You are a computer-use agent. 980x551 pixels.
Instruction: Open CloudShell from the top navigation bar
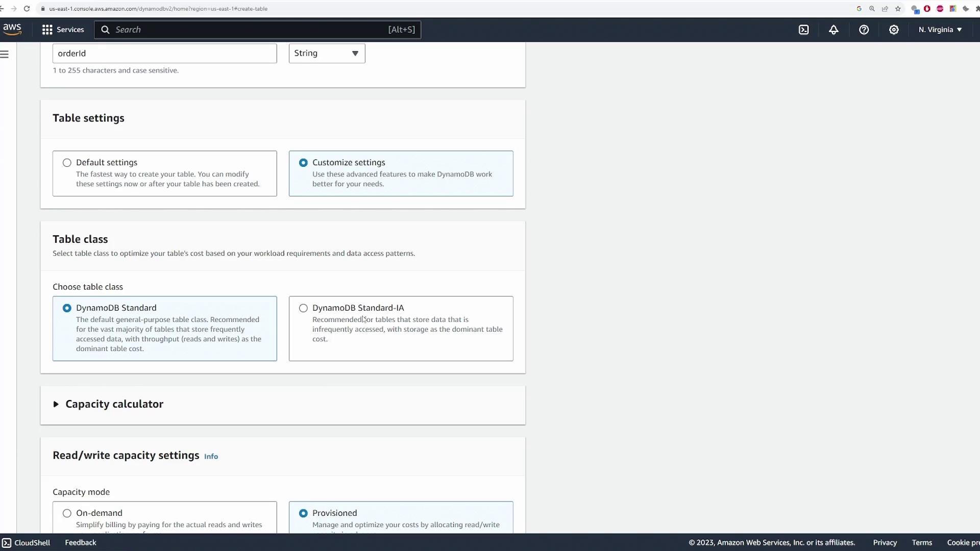(803, 30)
